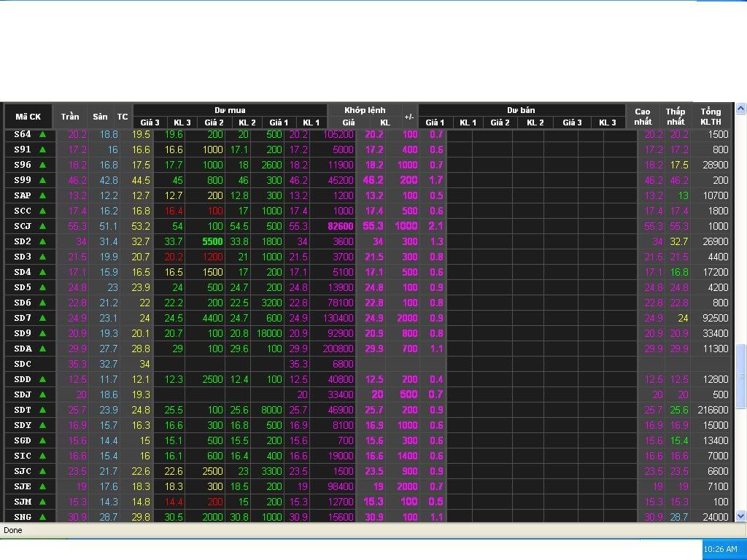Click the Tổng KLTH column header
This screenshot has height=560, width=747.
pyautogui.click(x=711, y=117)
